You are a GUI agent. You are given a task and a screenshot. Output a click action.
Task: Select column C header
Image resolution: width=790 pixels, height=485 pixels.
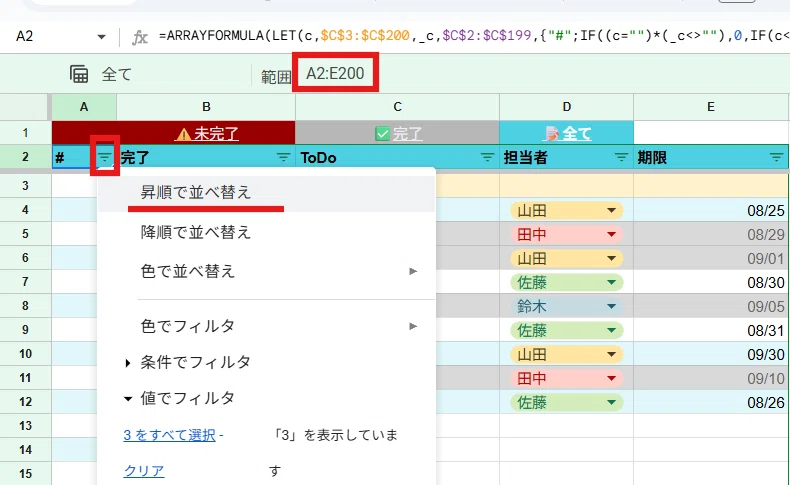coord(398,107)
